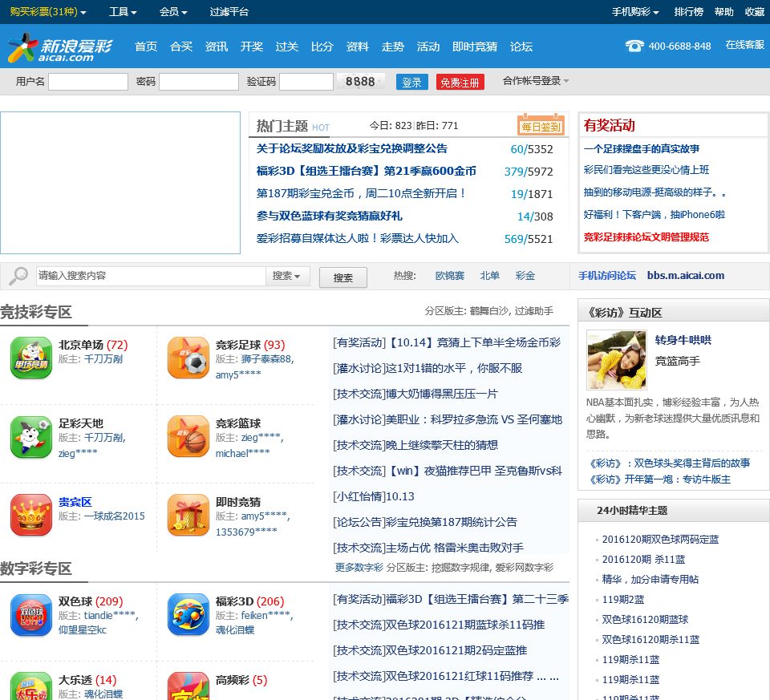
Task: Expand the 工具 dropdown menu
Action: (123, 12)
